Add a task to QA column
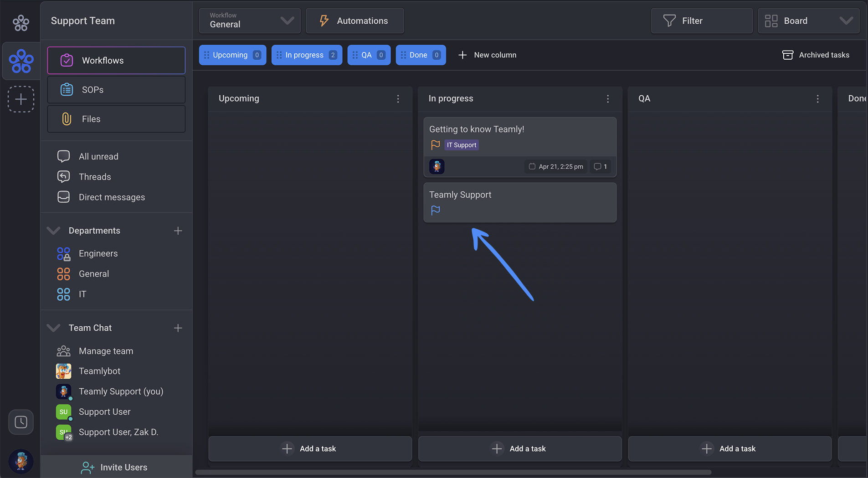The image size is (868, 478). [729, 448]
